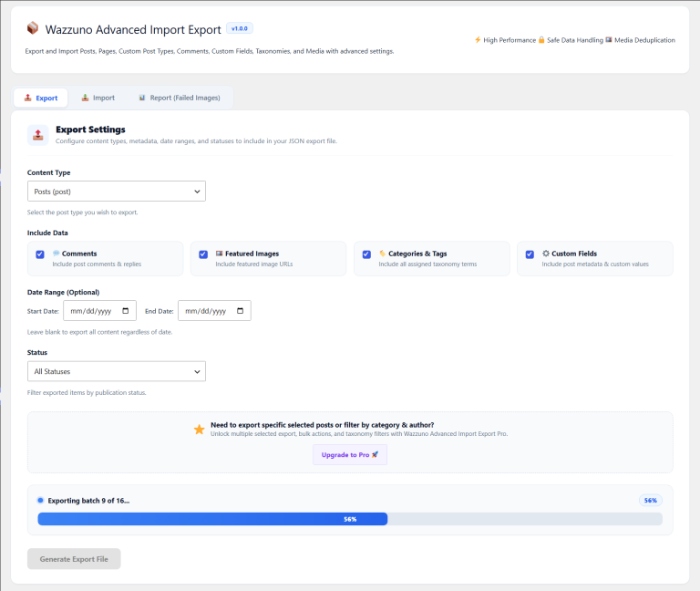Open the Content Type dropdown

pyautogui.click(x=117, y=192)
